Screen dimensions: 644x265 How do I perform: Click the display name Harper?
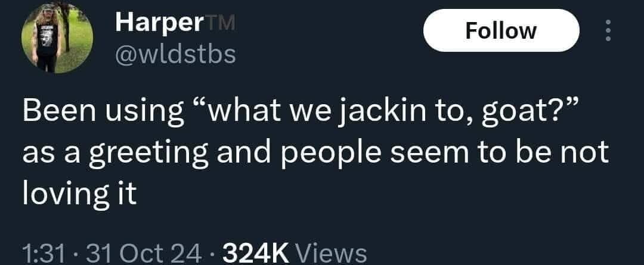[159, 23]
